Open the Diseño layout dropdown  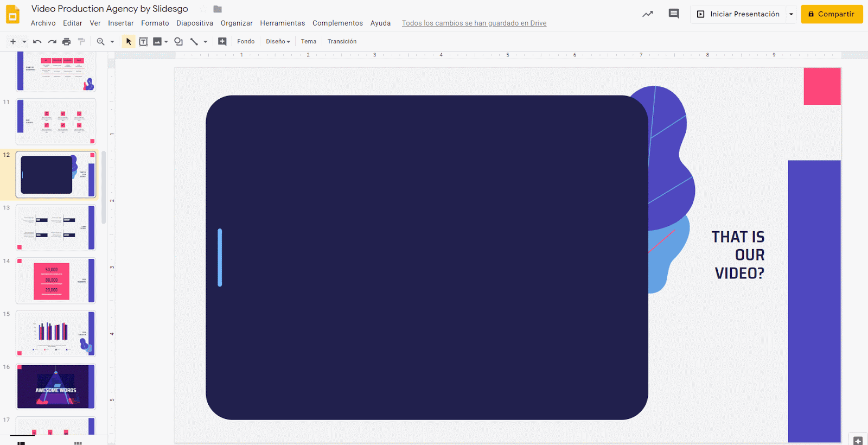pos(278,41)
